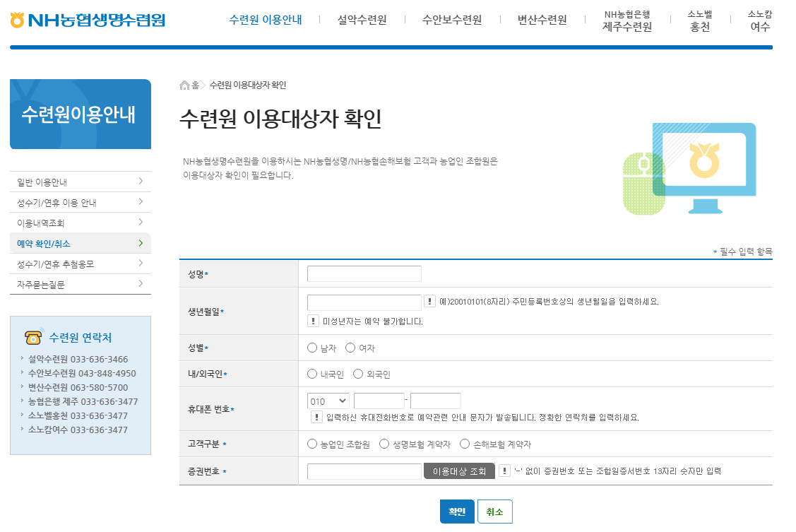The width and height of the screenshot is (796, 532).
Task: Select 생명보험 계약자 radio button
Action: pos(384,444)
